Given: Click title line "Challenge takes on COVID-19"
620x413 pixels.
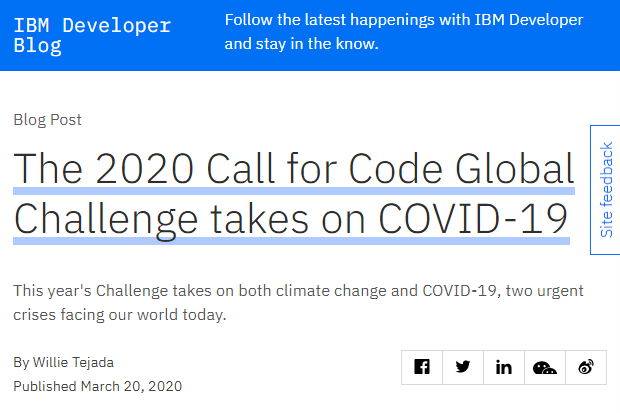Looking at the screenshot, I should (291, 219).
